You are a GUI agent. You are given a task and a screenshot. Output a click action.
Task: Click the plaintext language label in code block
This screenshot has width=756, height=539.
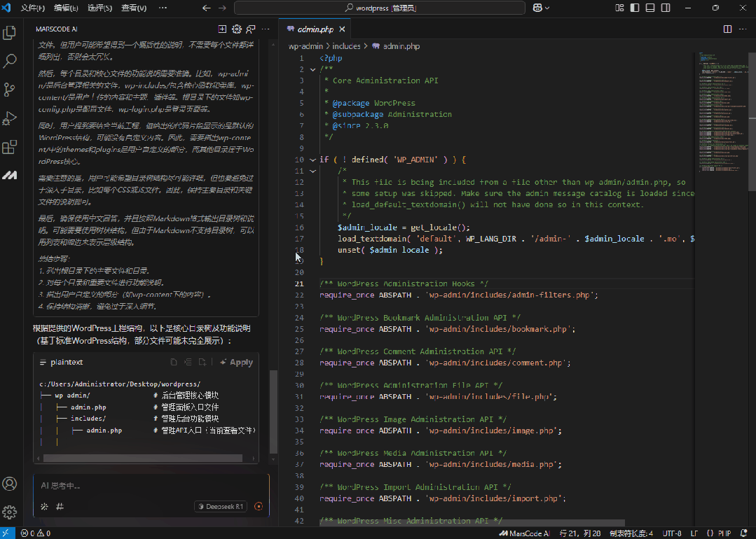[67, 362]
